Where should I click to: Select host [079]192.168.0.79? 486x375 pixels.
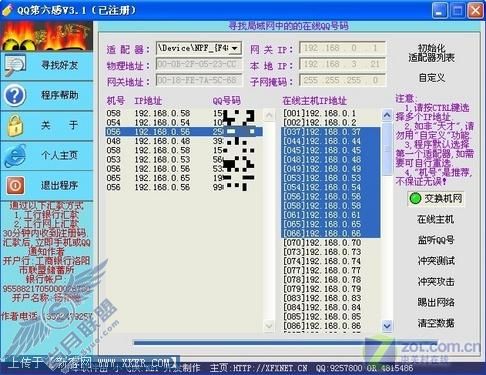pos(331,289)
